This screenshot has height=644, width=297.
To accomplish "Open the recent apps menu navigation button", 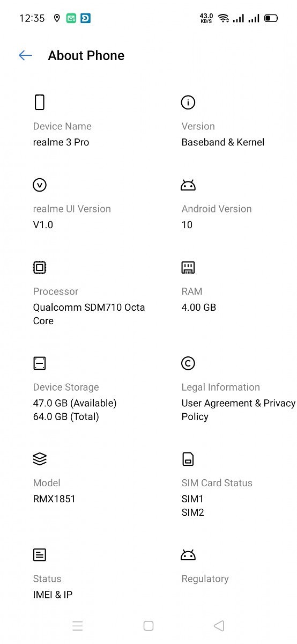I will tap(78, 626).
